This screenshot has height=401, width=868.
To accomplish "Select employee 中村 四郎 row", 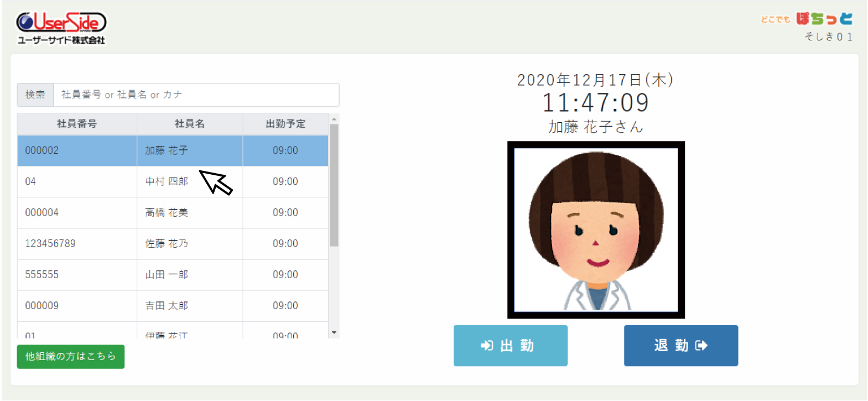I will [167, 181].
